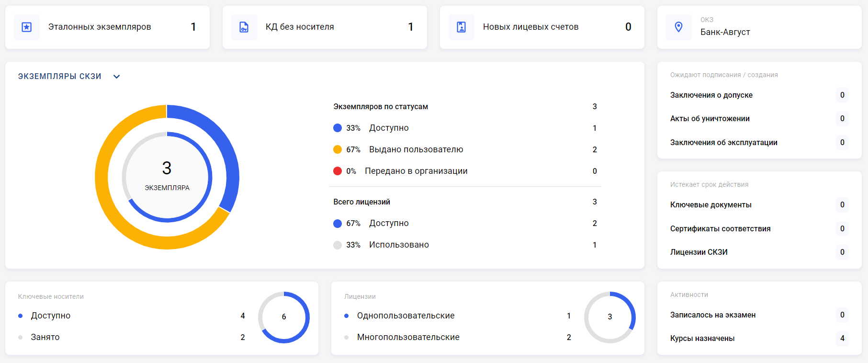The image size is (868, 363).
Task: Click the Новых лицевых счетов account icon
Action: click(x=462, y=27)
